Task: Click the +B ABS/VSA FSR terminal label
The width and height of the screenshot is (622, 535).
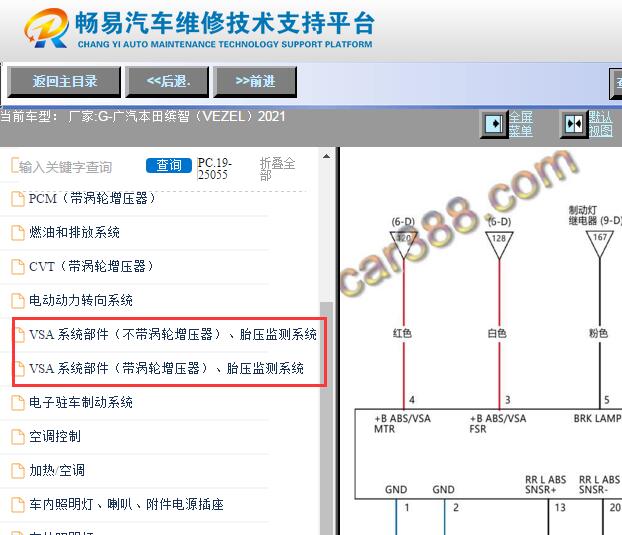Action: [498, 424]
